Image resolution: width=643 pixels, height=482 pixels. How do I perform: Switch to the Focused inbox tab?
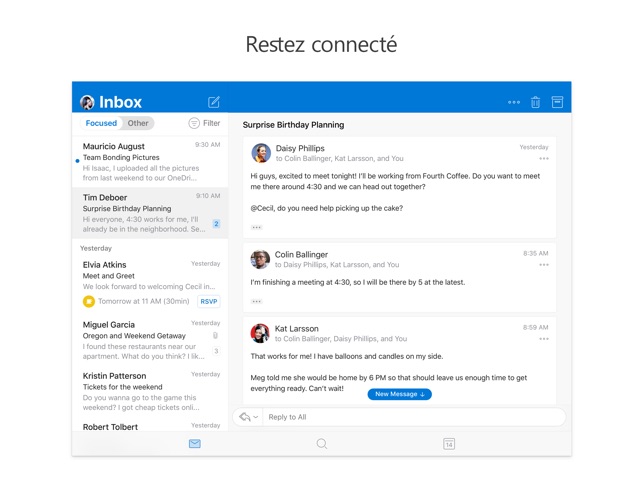[x=101, y=123]
